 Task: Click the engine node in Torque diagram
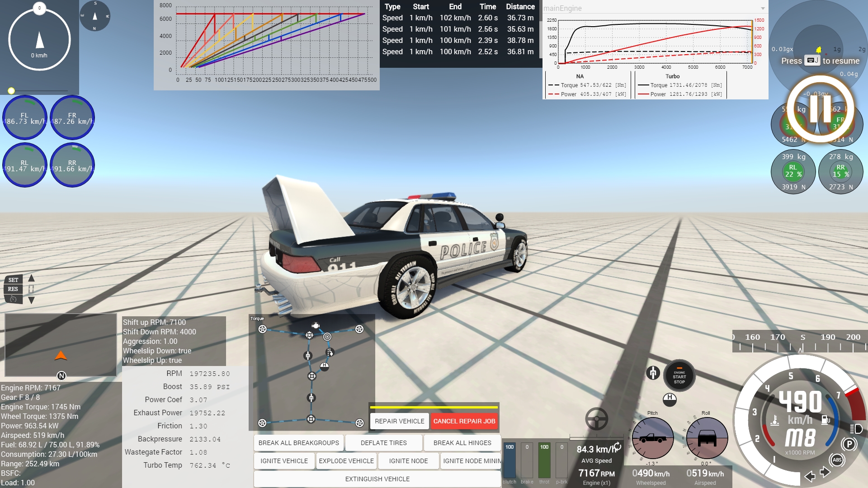[x=316, y=325]
